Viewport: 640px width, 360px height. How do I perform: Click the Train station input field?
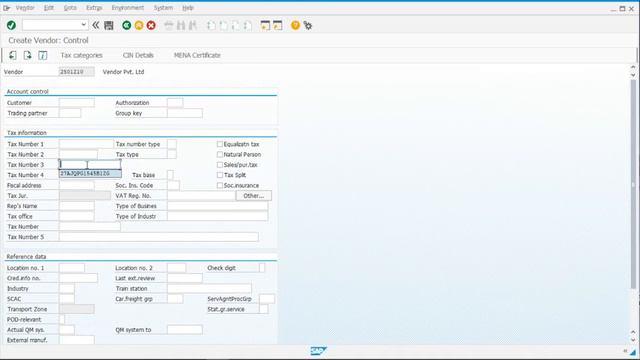[209, 288]
